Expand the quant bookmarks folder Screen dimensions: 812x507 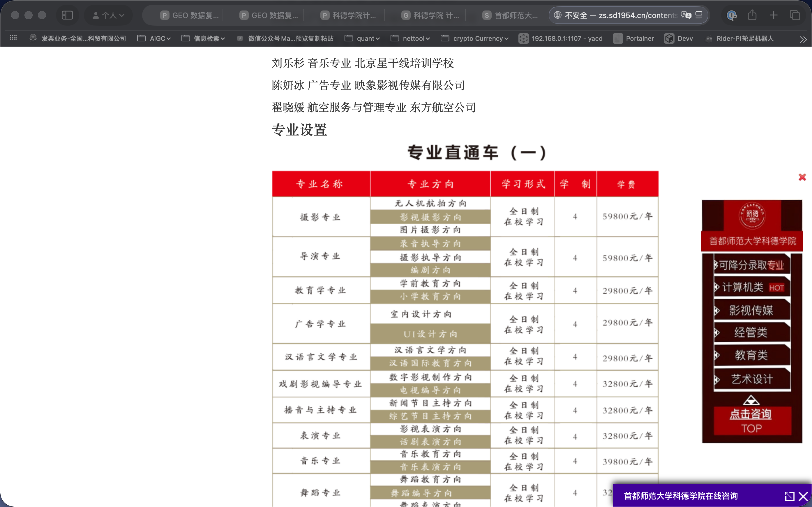(x=362, y=38)
